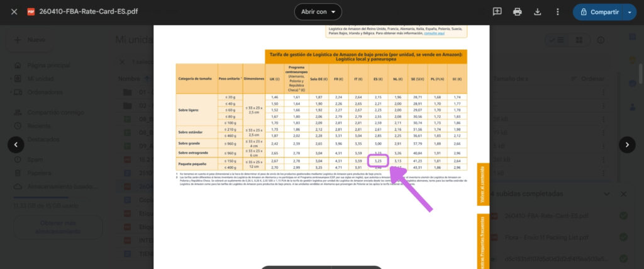Click the 37,79 value in the Sobre grande row
The image size is (644, 269).
click(x=418, y=144)
